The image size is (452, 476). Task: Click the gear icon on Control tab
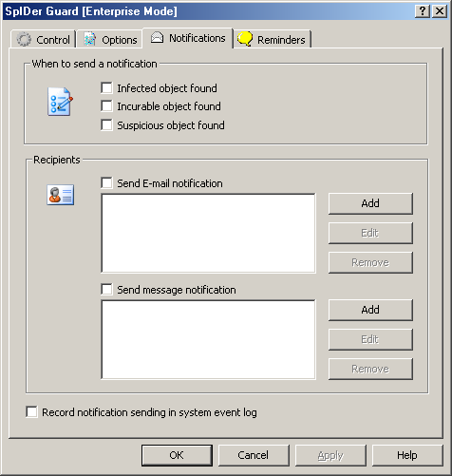point(24,40)
